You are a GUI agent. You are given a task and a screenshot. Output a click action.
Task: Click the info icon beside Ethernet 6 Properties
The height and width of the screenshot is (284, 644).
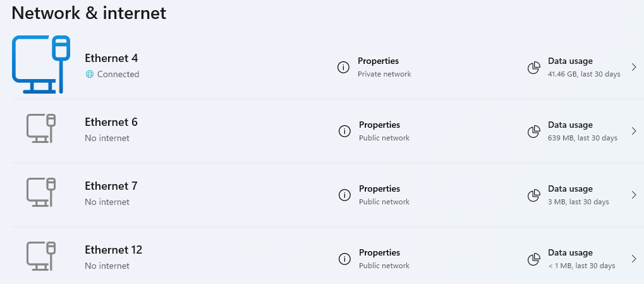click(344, 131)
